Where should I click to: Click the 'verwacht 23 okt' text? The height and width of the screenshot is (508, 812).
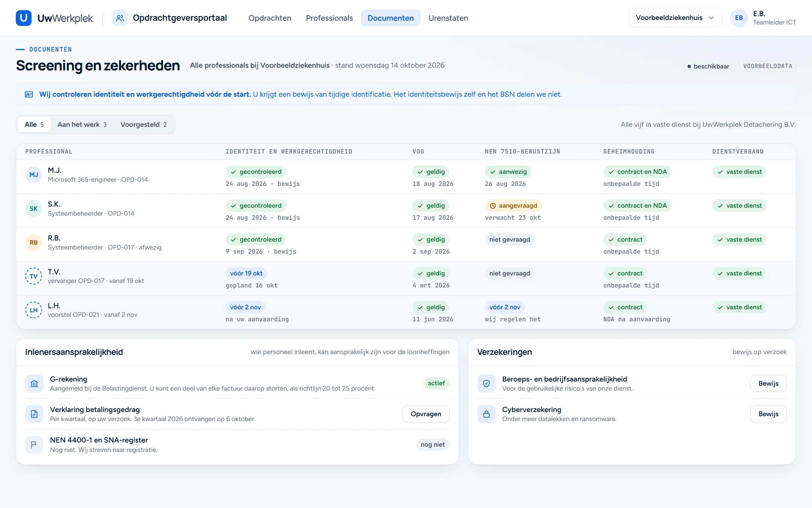click(x=513, y=218)
